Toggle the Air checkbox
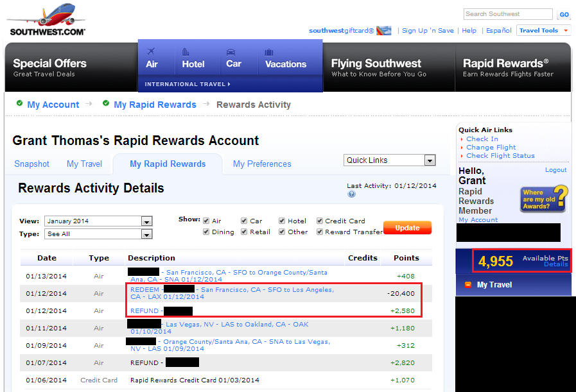Viewport: 576px width, 392px height. click(x=206, y=221)
